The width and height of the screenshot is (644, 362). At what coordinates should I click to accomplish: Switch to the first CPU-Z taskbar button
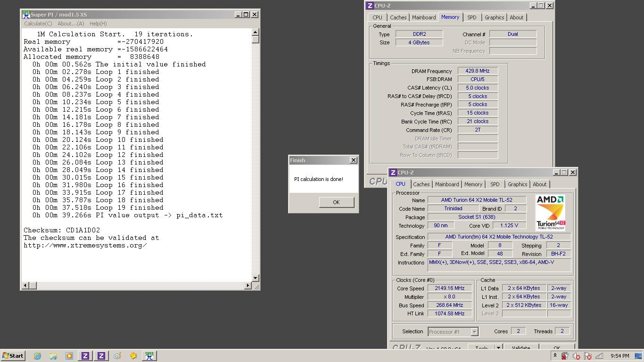coord(85,356)
